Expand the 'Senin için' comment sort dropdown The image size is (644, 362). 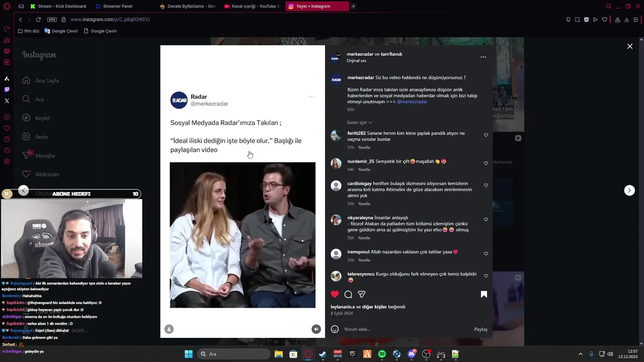(359, 123)
